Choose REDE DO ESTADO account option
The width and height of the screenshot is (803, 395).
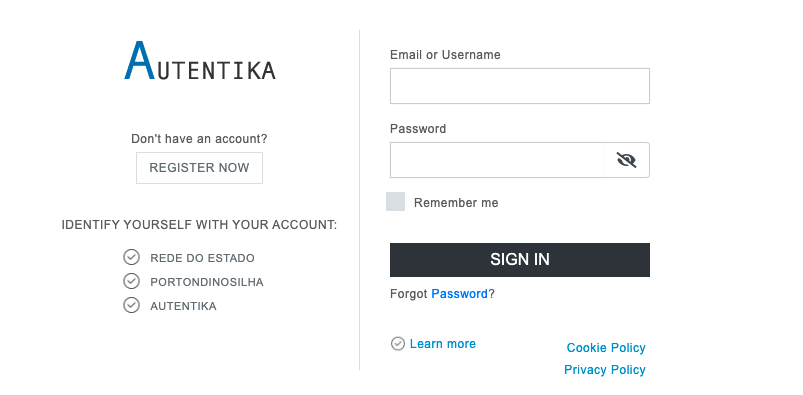(202, 258)
